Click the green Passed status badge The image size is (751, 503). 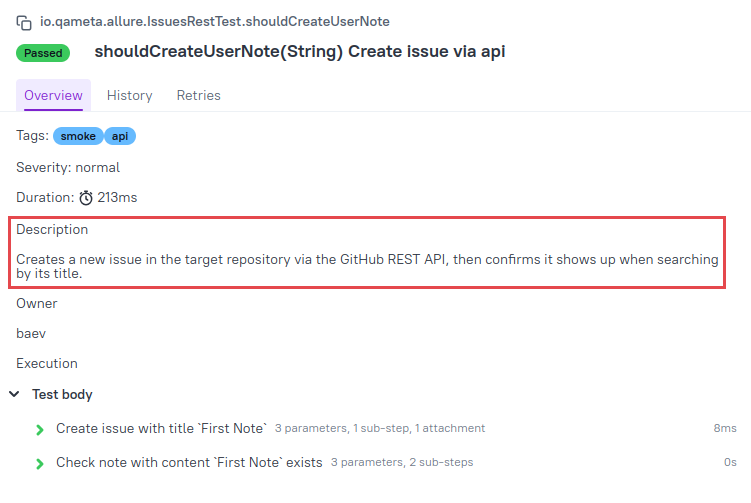point(43,53)
